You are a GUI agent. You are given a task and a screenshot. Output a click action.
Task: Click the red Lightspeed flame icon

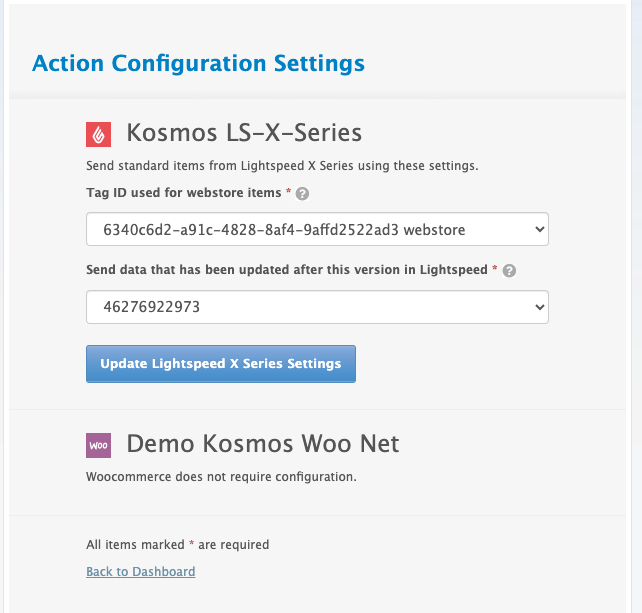pos(99,134)
